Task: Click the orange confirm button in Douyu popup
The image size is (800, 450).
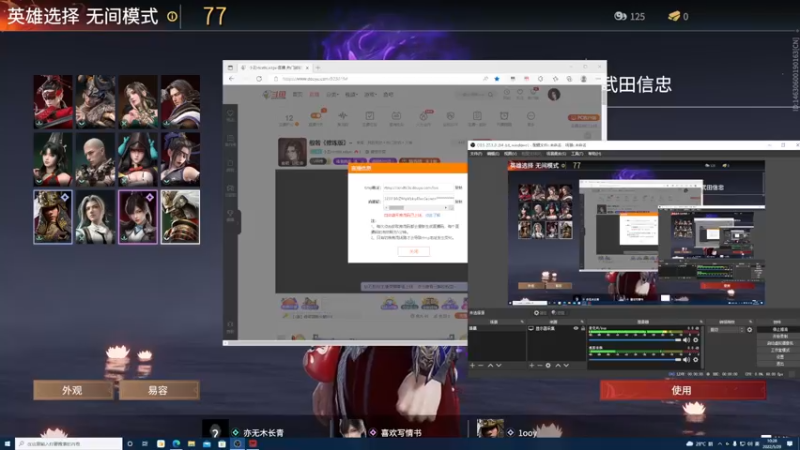Action: (413, 251)
